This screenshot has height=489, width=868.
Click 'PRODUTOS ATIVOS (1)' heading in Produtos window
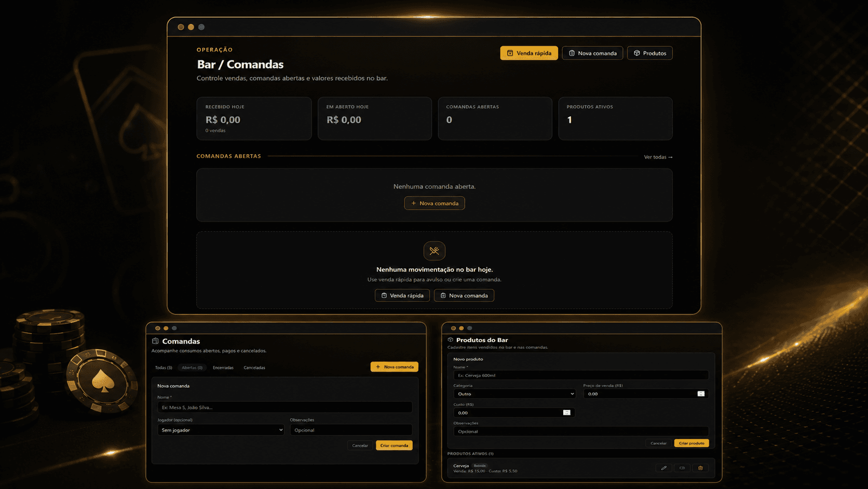[x=470, y=454]
